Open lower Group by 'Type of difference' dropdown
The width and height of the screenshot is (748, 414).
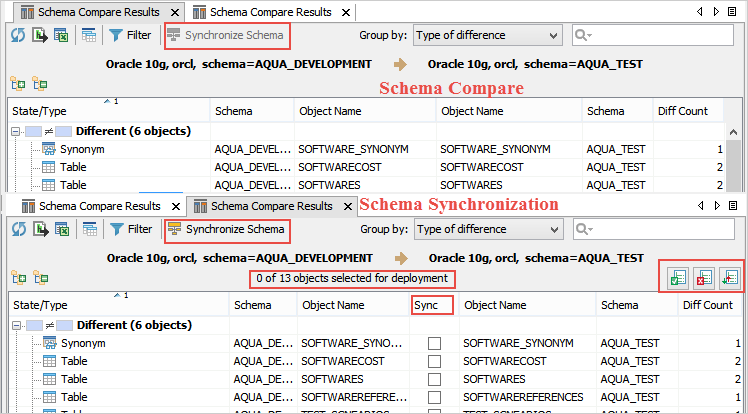pos(486,229)
